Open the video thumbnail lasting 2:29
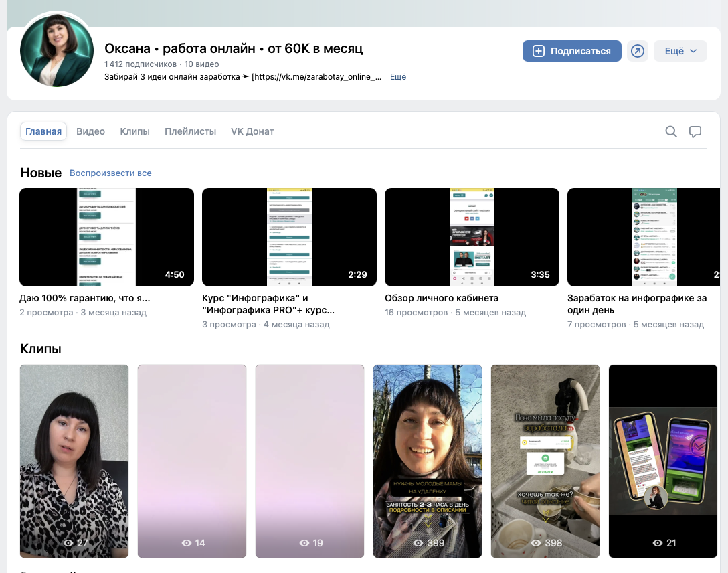 tap(289, 237)
